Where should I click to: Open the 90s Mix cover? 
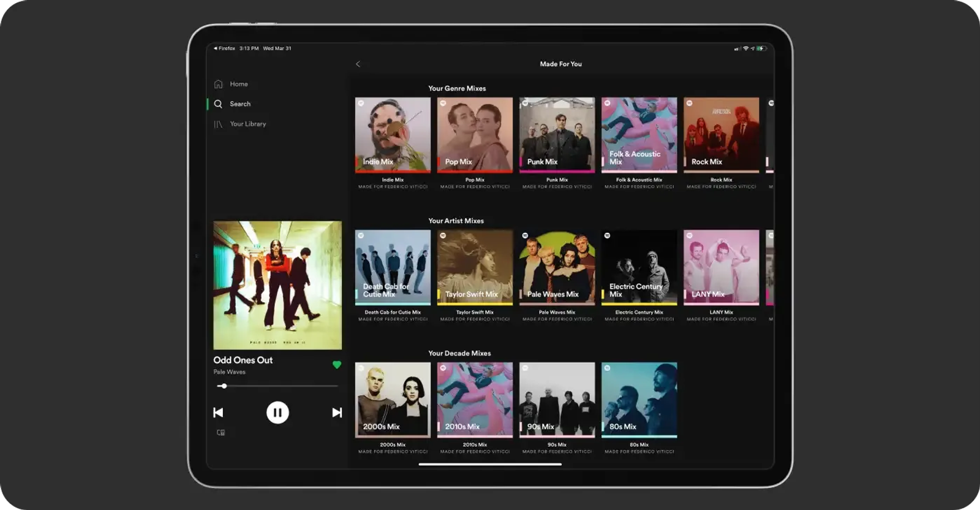557,400
